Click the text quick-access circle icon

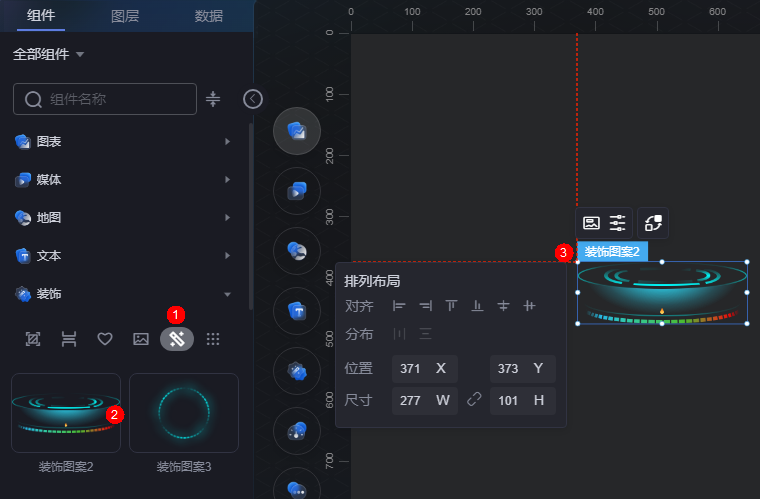tap(297, 311)
